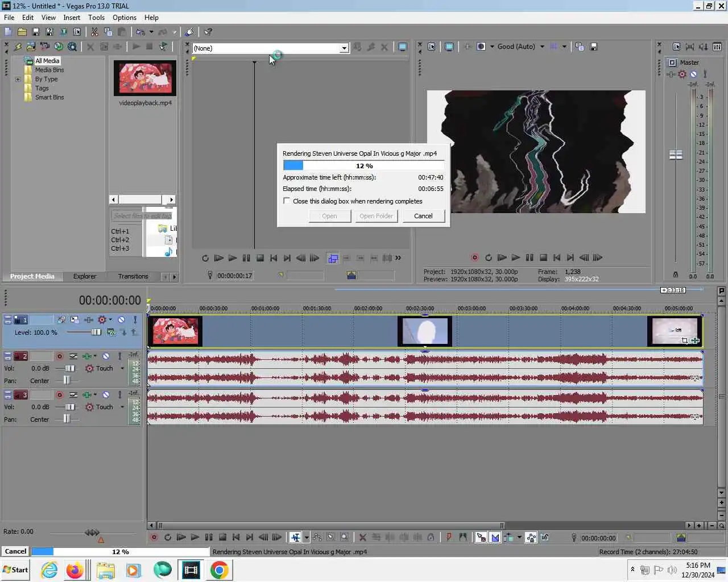Viewport: 728px width, 582px height.
Task: Click the Get Media from Web globe icon
Action: point(59,47)
